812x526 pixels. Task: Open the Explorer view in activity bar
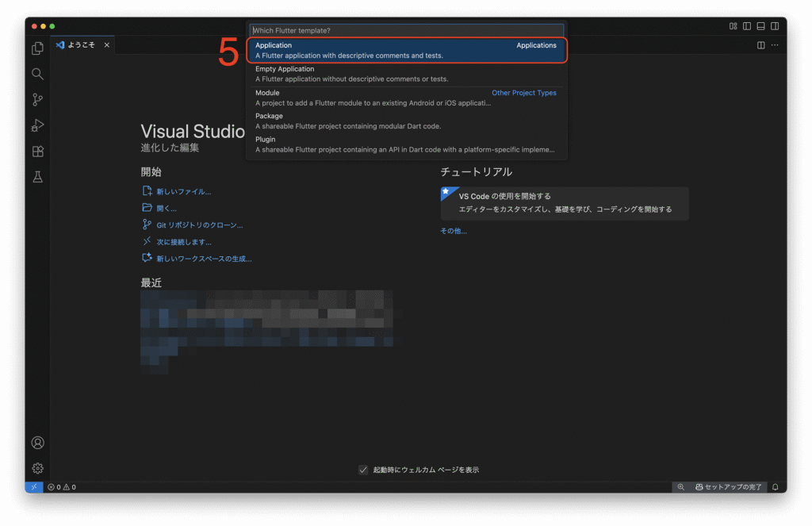(x=37, y=48)
